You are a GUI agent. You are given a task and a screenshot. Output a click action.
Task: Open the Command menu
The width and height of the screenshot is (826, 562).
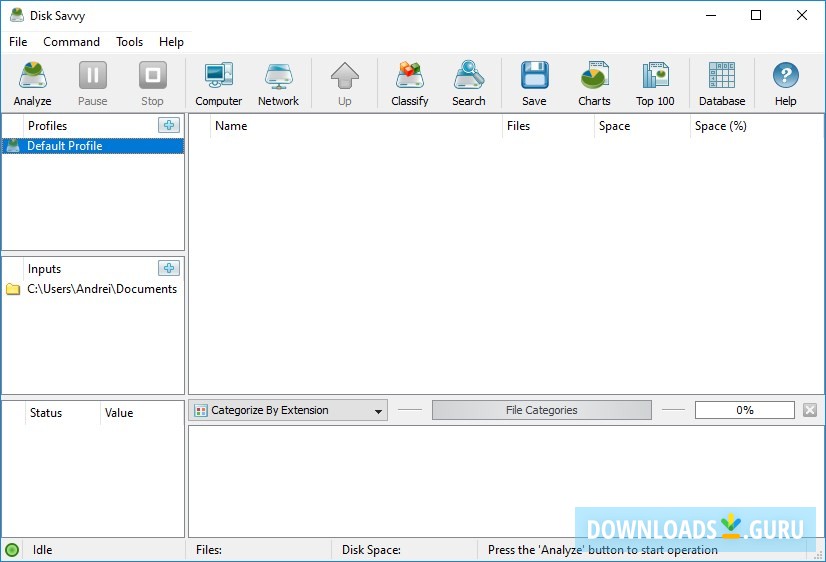click(x=71, y=42)
